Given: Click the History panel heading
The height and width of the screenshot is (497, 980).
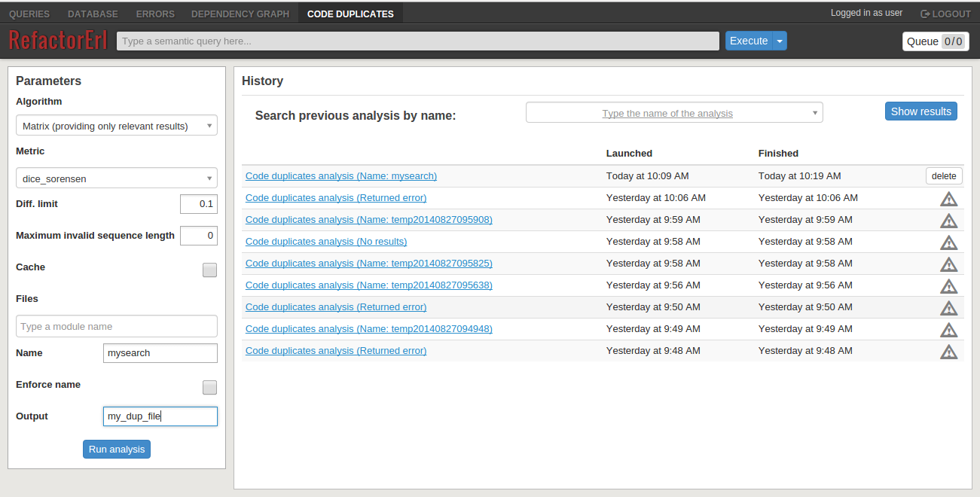Looking at the screenshot, I should pos(262,81).
